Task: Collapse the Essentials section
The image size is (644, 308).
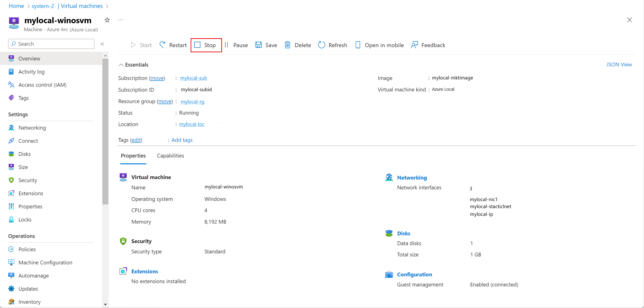Action: [x=121, y=65]
